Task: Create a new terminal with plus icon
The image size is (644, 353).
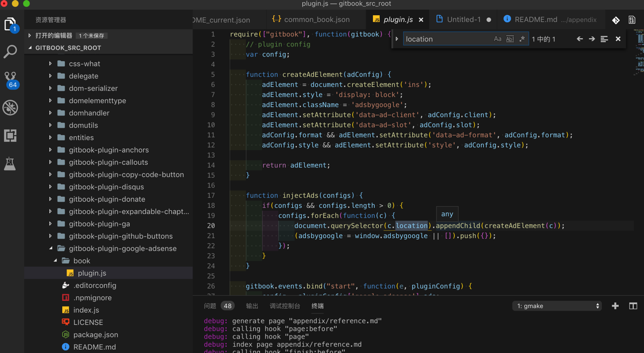Action: coord(615,306)
